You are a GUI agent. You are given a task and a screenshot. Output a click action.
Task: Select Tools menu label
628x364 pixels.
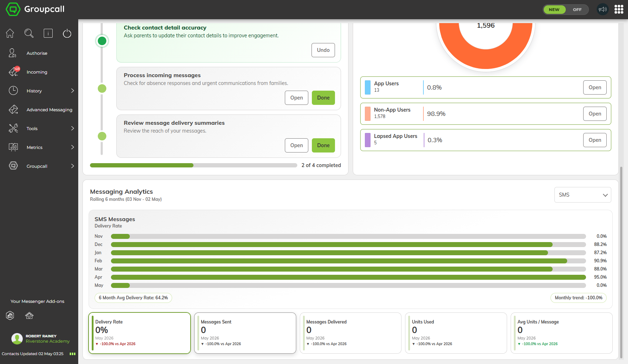click(32, 129)
